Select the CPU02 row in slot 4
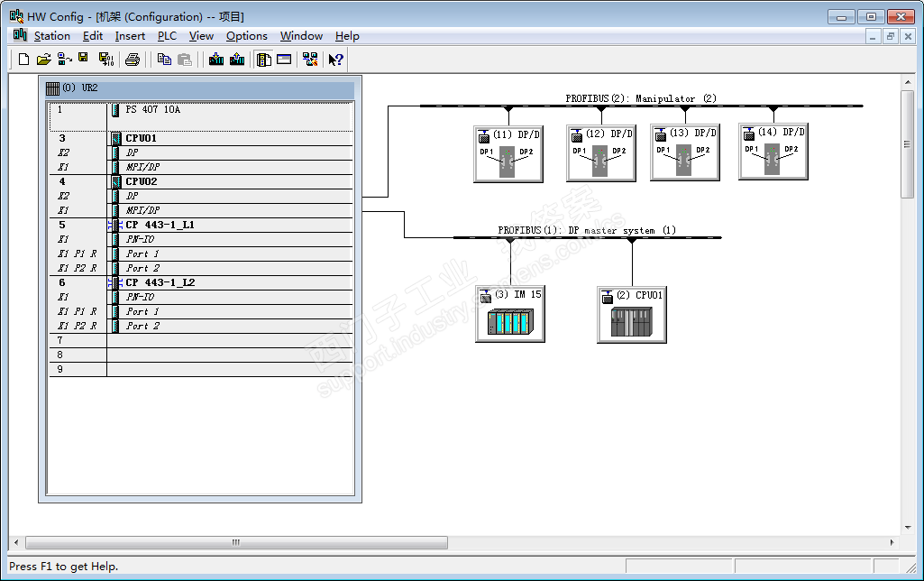The image size is (924, 581). click(201, 181)
